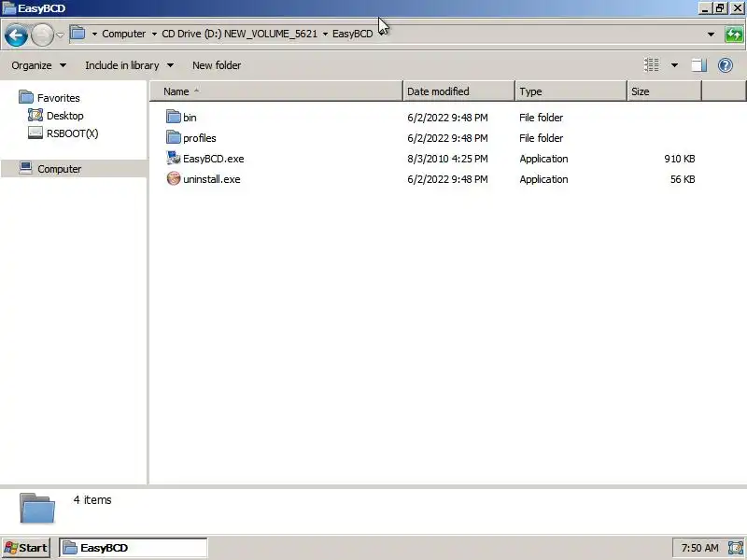The height and width of the screenshot is (560, 747).
Task: Restore the window with the restore button
Action: (720, 8)
